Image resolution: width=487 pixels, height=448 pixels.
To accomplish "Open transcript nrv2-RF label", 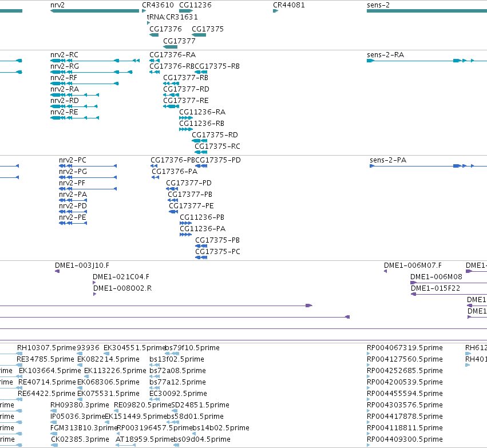I will (64, 78).
